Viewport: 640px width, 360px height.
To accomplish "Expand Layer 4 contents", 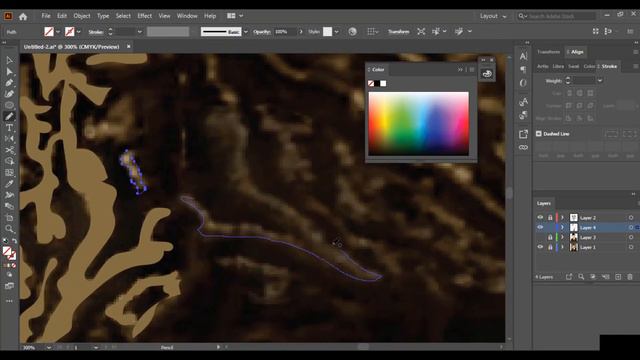I will point(562,227).
